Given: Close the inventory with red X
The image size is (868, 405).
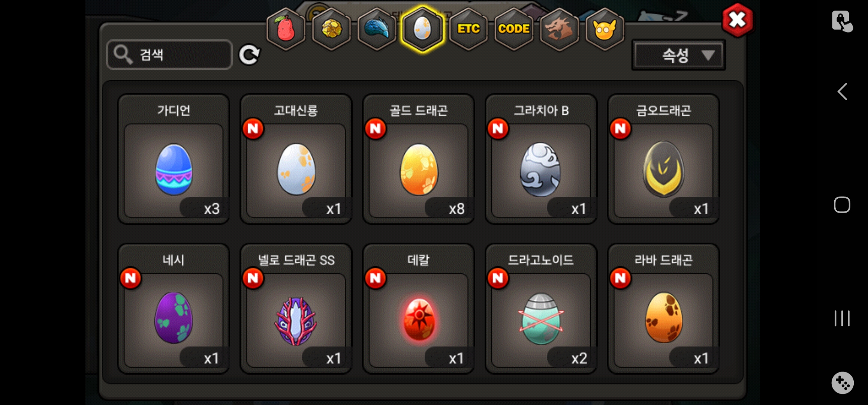Looking at the screenshot, I should [x=737, y=20].
